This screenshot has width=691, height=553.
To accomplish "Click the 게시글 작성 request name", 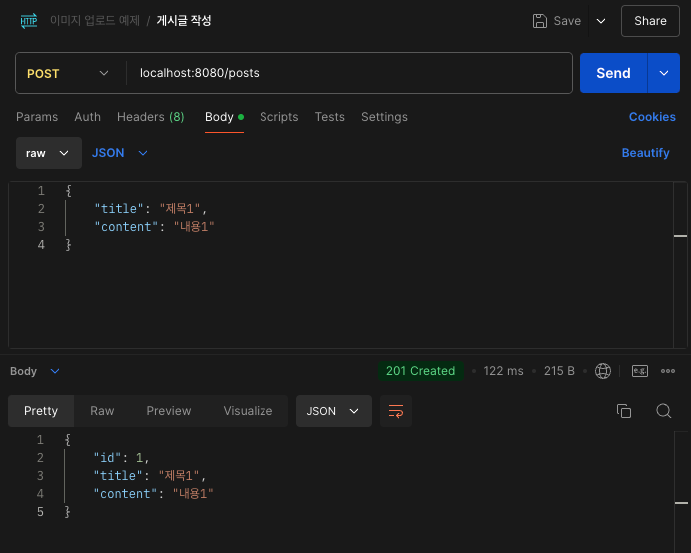I will coord(184,21).
